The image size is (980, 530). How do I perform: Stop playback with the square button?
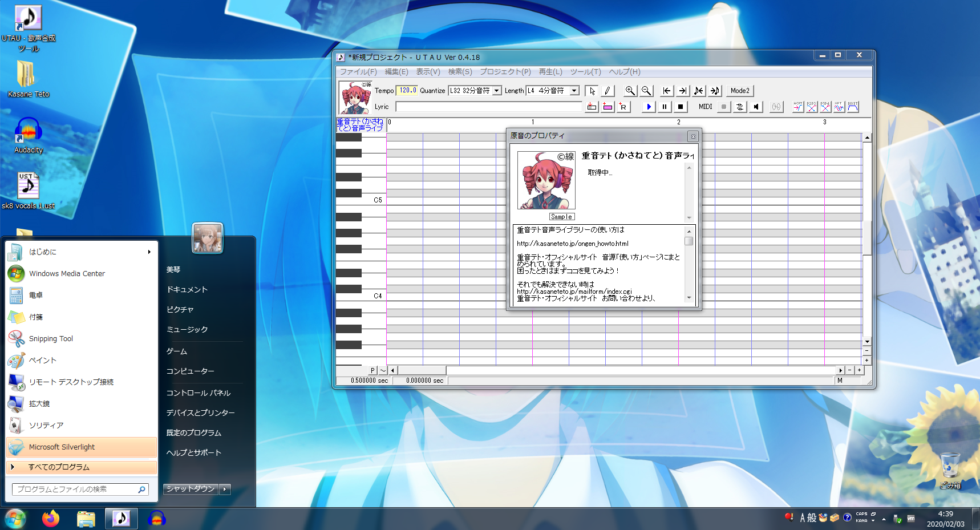coord(681,107)
